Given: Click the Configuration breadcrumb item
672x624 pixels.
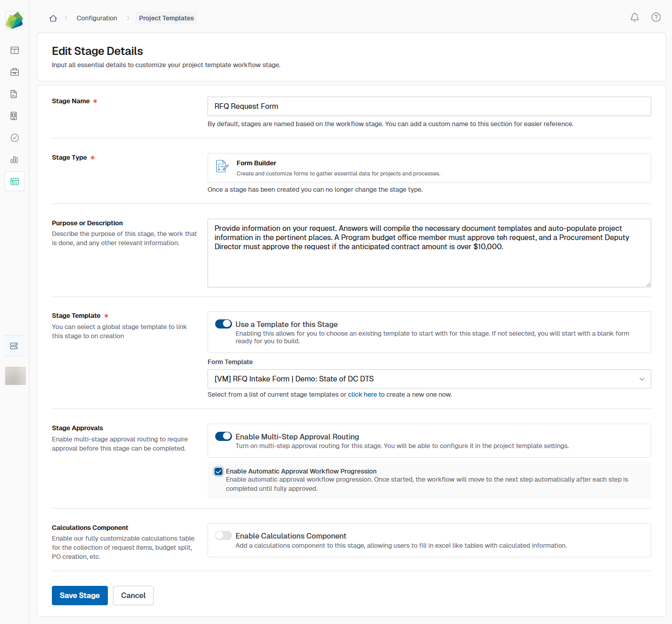Looking at the screenshot, I should pos(97,18).
